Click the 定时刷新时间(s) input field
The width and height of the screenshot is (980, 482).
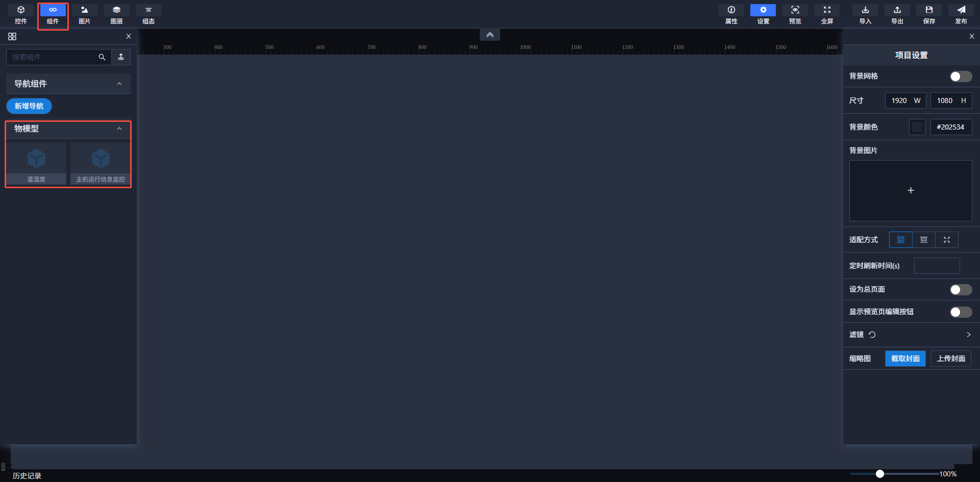coord(937,266)
